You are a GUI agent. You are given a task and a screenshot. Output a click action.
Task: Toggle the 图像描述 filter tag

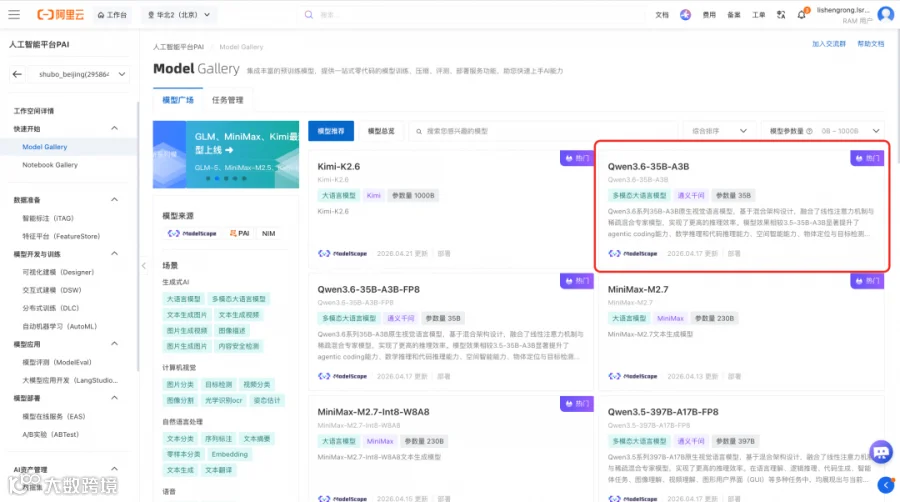coord(232,330)
